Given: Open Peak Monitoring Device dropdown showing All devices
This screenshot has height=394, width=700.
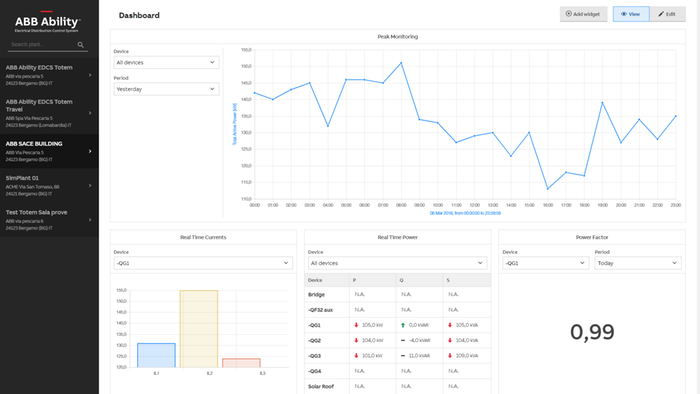Looking at the screenshot, I should coord(166,62).
